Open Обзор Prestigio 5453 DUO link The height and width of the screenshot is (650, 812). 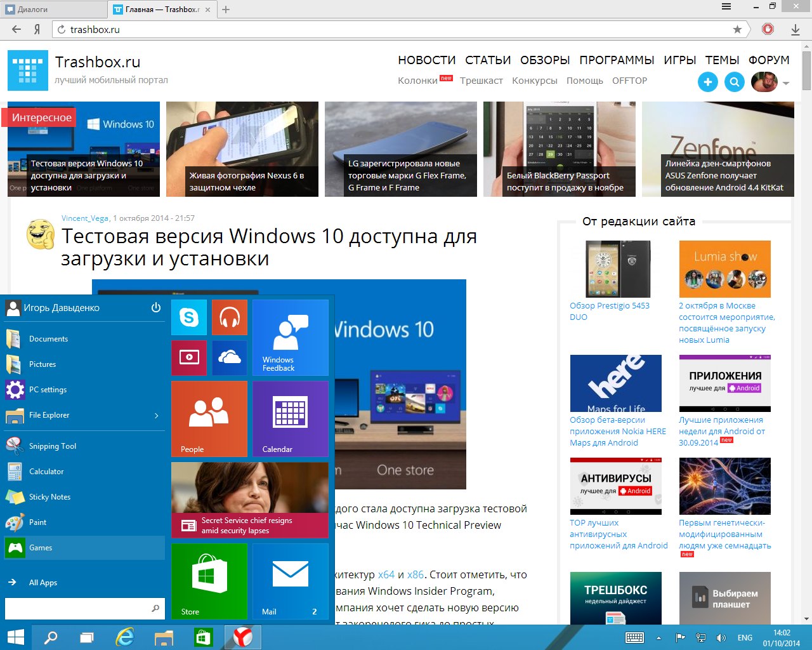pyautogui.click(x=610, y=311)
